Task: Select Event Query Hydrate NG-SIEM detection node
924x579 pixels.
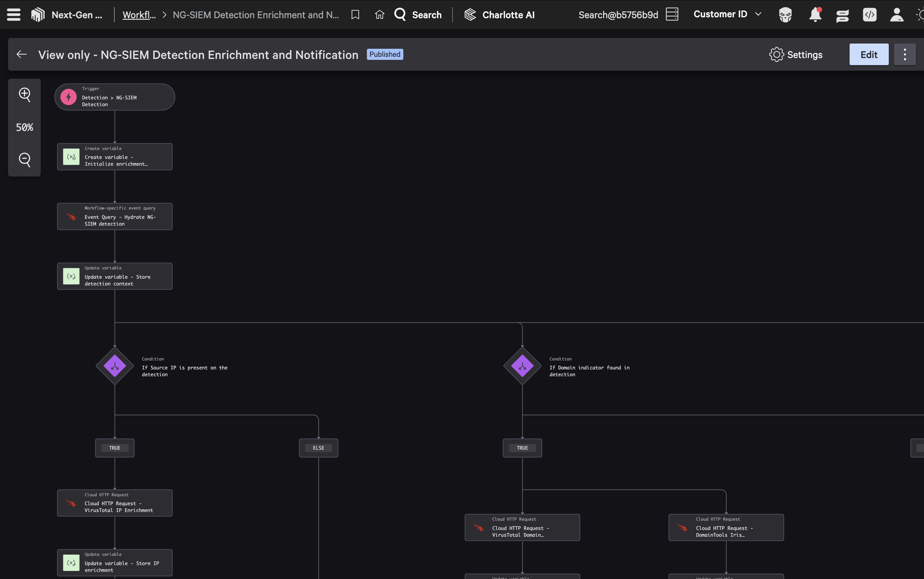Action: tap(115, 217)
